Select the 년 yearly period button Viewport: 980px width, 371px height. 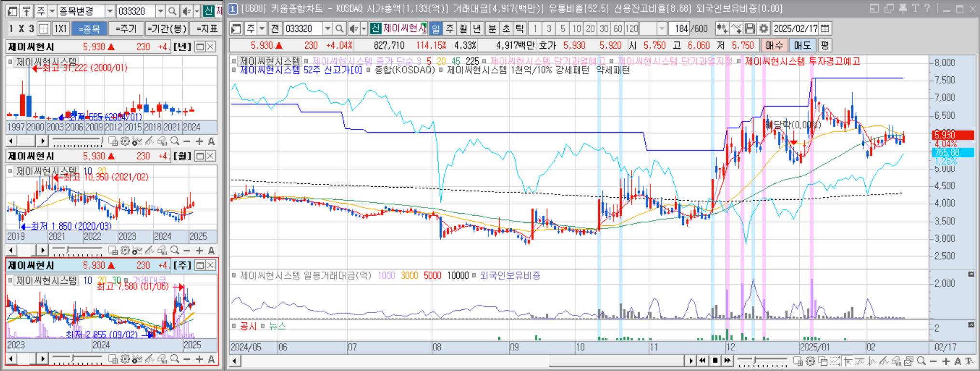click(x=477, y=28)
